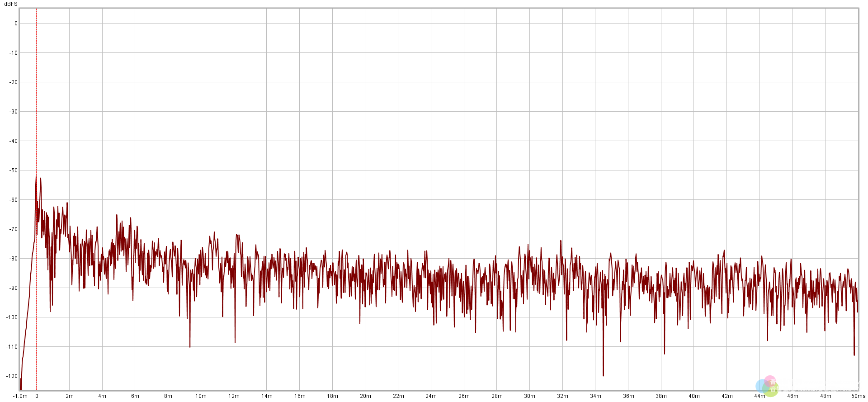
Task: Click the 38m time axis label
Action: 661,396
